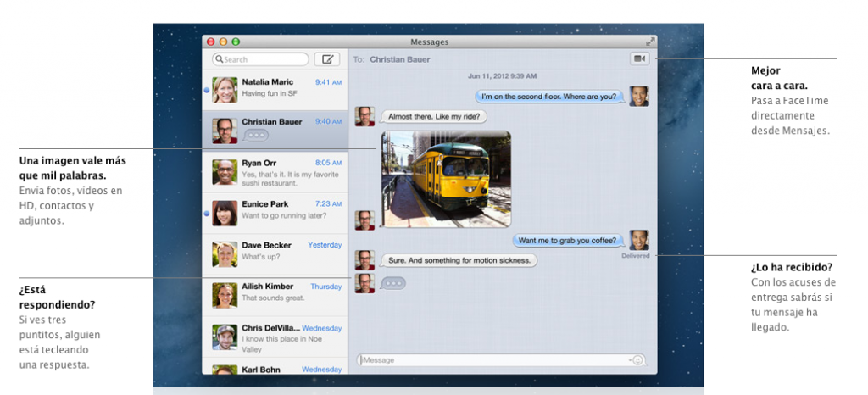868x395 pixels.
Task: Click Chris DelVilla's avatar photo
Action: tap(225, 337)
